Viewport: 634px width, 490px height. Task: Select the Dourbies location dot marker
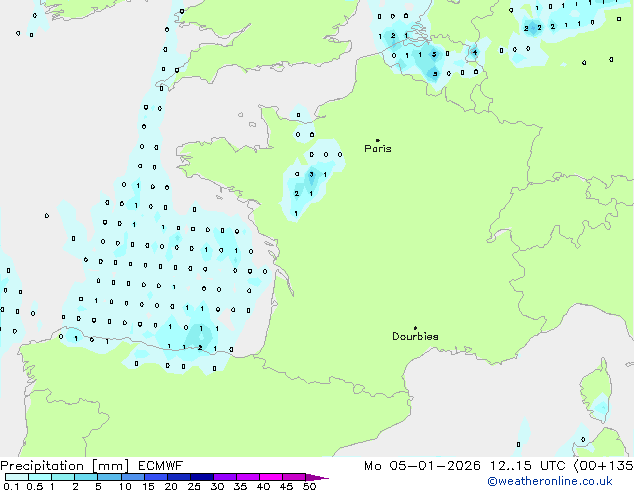click(415, 328)
